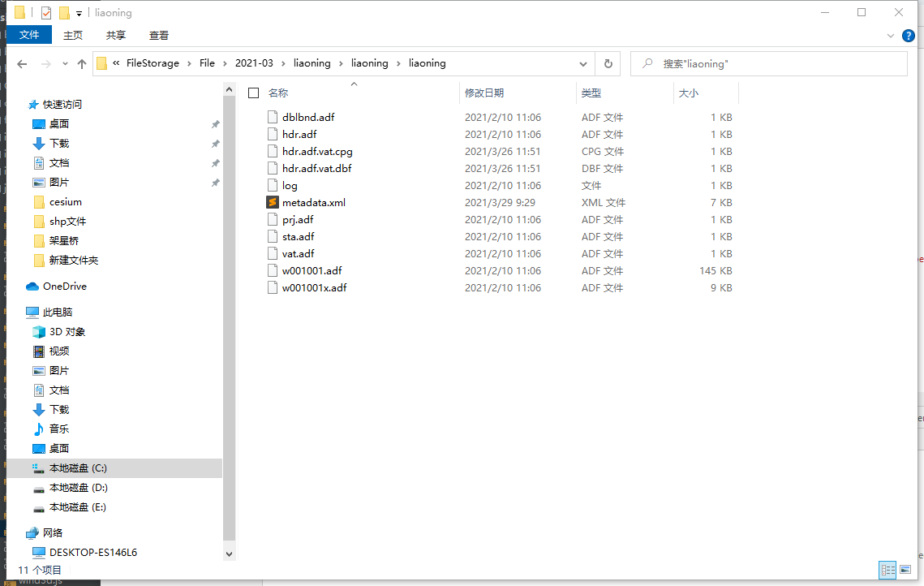Expand chevron after FileStorage breadcrumb
Viewport: 924px width, 586px height.
(189, 63)
